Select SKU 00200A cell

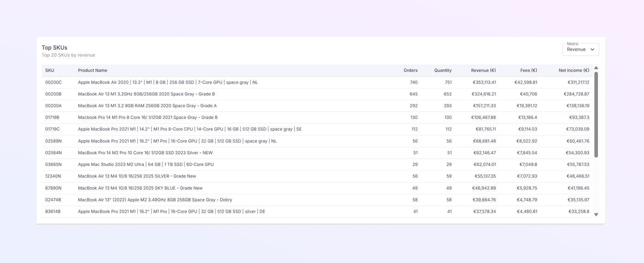(53, 106)
